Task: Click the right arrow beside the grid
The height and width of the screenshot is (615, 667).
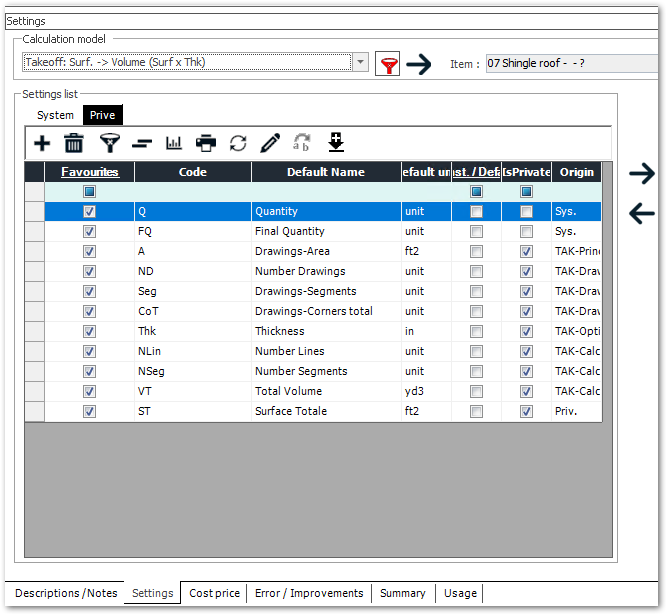Action: pyautogui.click(x=642, y=174)
